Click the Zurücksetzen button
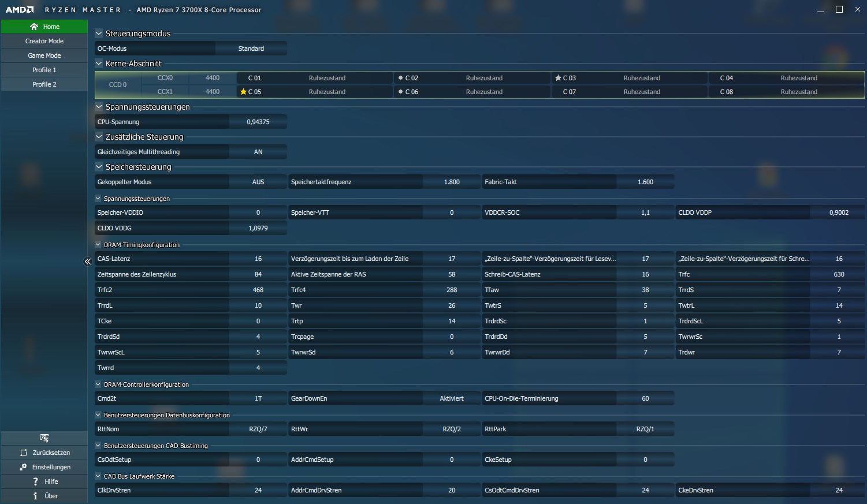The width and height of the screenshot is (867, 504). 44,453
